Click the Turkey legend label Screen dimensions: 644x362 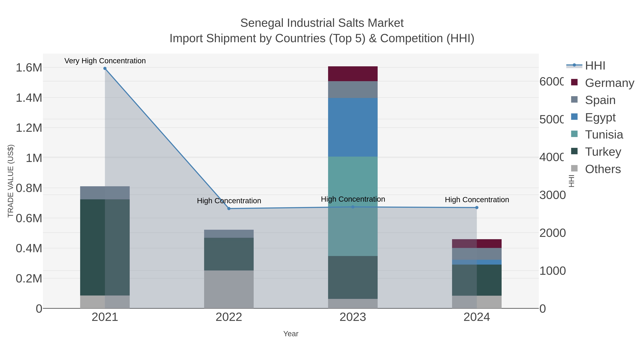tap(603, 152)
